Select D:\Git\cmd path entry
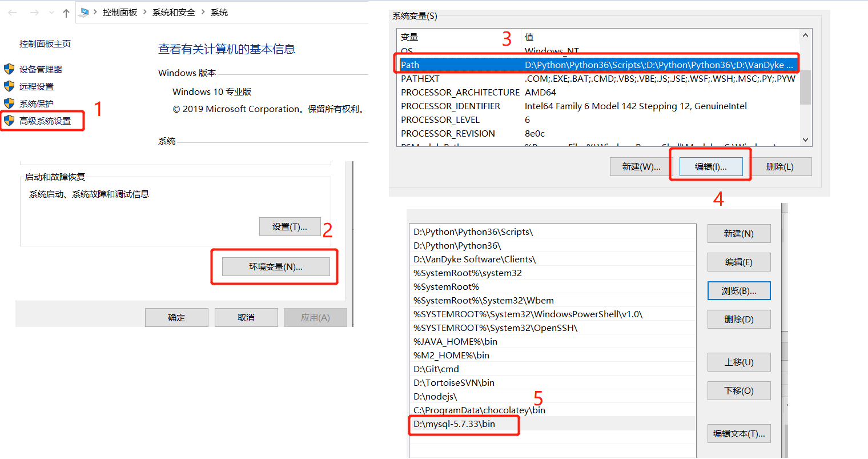Image resolution: width=868 pixels, height=459 pixels. 553,369
